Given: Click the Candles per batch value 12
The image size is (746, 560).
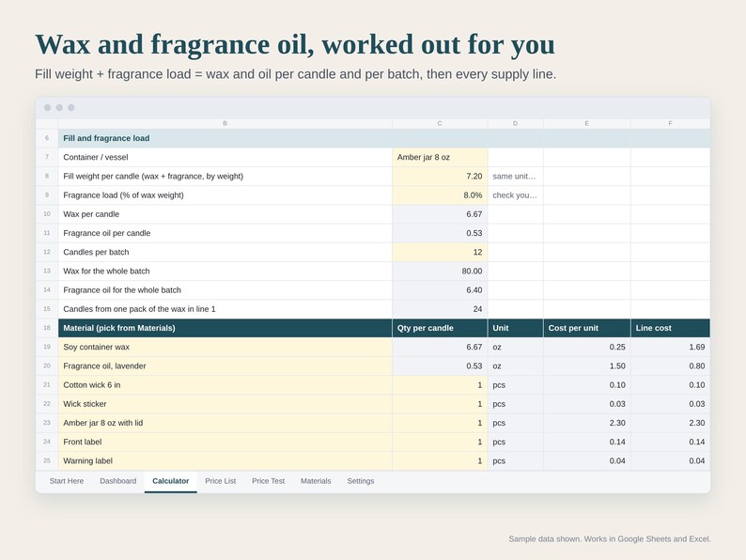Looking at the screenshot, I should [440, 252].
